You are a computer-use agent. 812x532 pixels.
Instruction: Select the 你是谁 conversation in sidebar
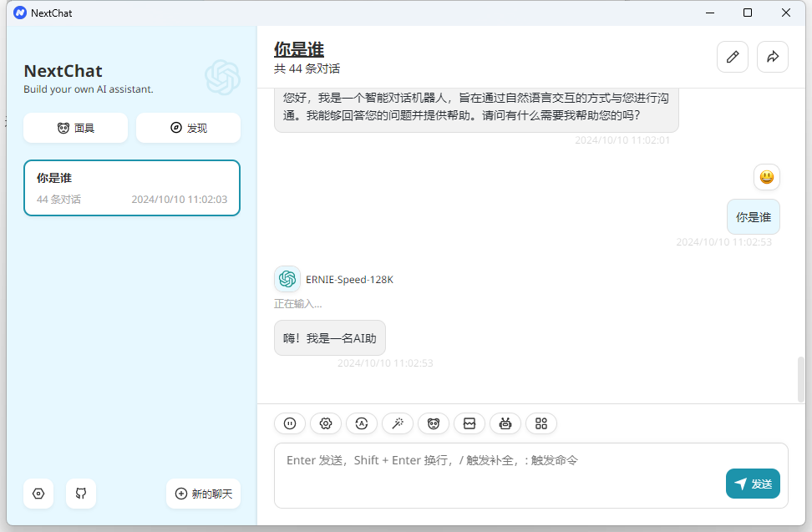pos(132,188)
